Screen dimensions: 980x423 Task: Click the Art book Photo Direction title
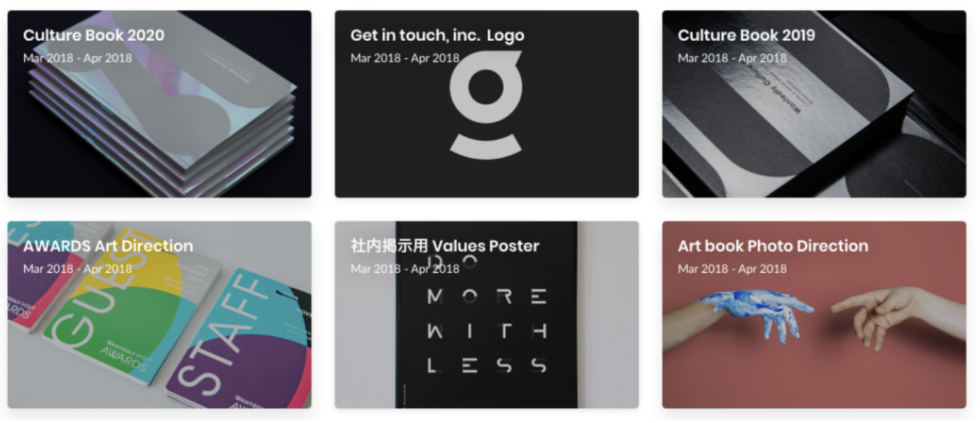(x=773, y=246)
